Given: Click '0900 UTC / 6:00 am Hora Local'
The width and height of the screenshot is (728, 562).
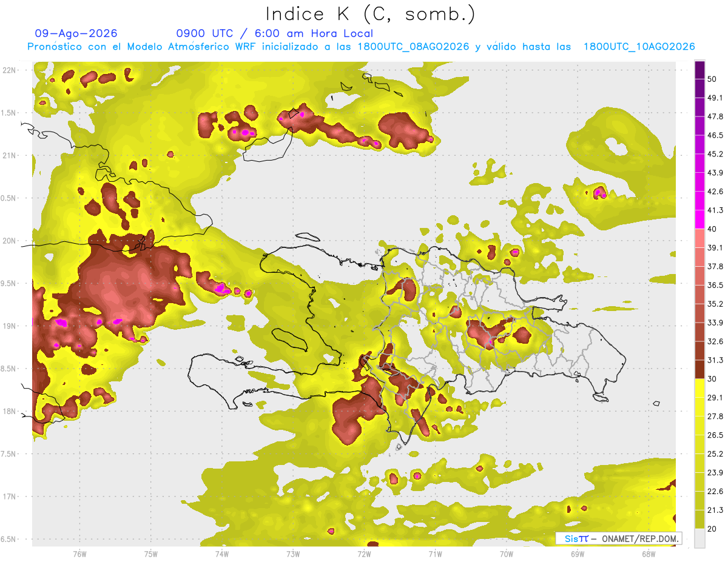Looking at the screenshot, I should 274,33.
